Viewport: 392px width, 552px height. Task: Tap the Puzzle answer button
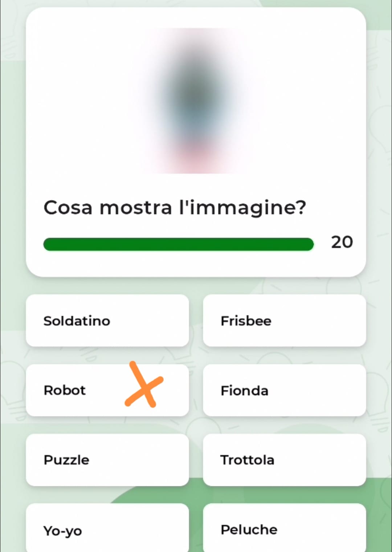(107, 460)
